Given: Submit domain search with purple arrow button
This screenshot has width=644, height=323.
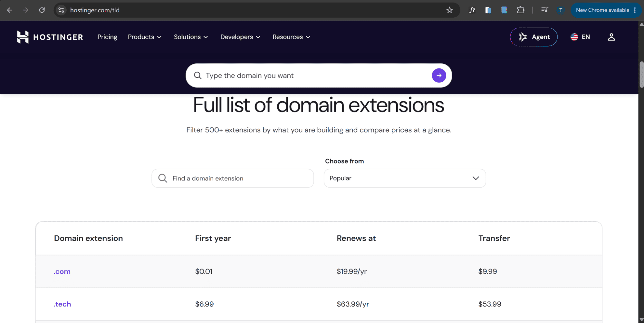Looking at the screenshot, I should [439, 75].
